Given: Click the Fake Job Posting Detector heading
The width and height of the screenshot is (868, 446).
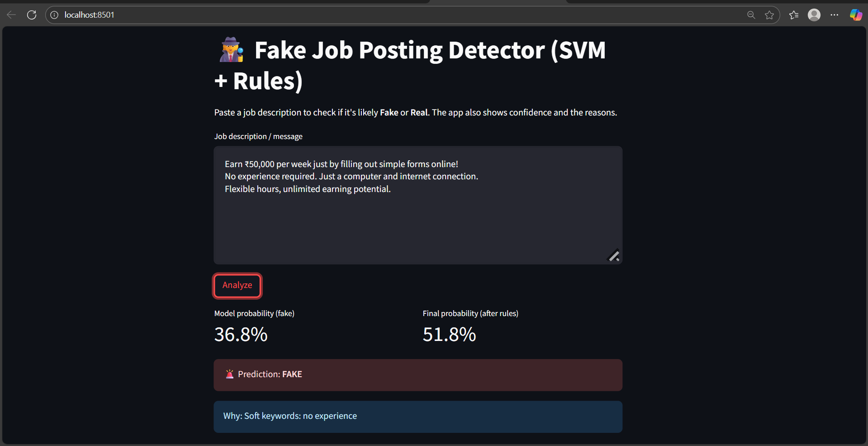Looking at the screenshot, I should [x=410, y=65].
